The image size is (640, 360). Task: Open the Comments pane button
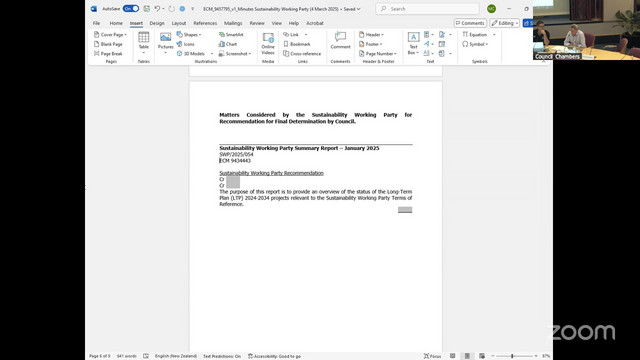(x=470, y=23)
